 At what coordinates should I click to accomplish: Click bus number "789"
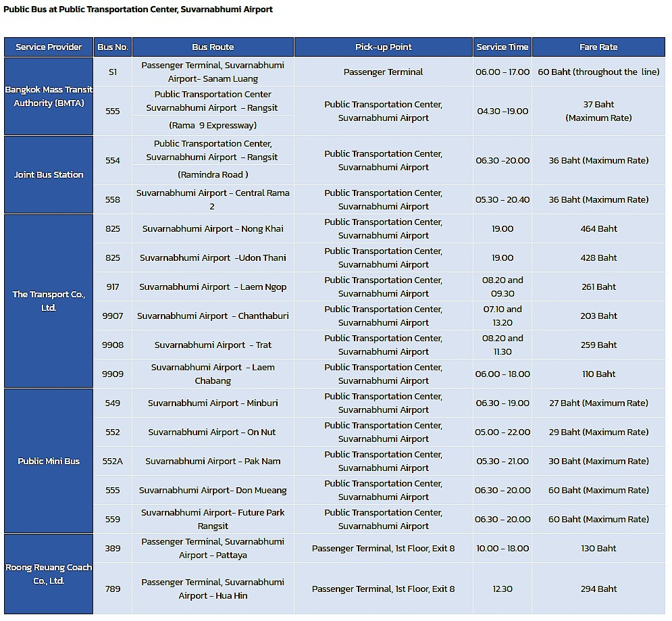(113, 589)
